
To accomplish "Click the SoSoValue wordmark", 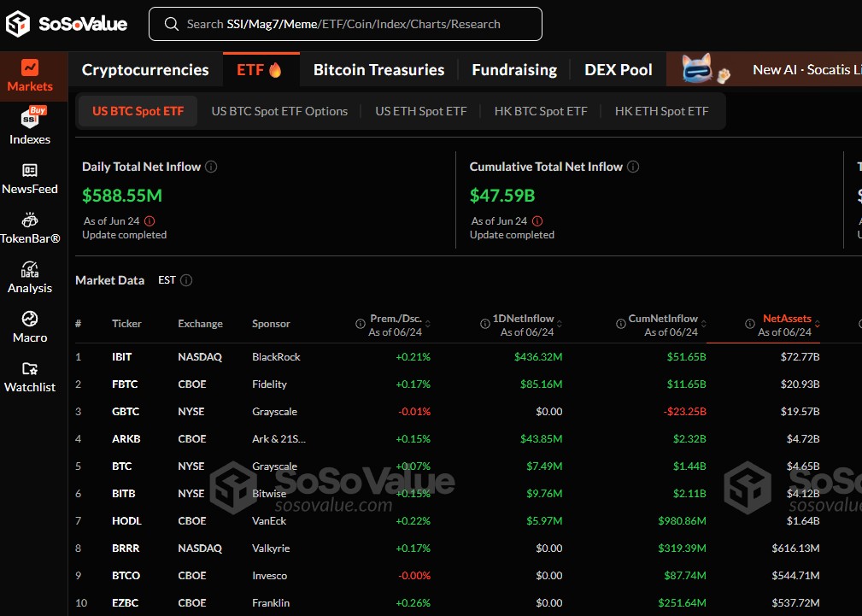I will [83, 24].
